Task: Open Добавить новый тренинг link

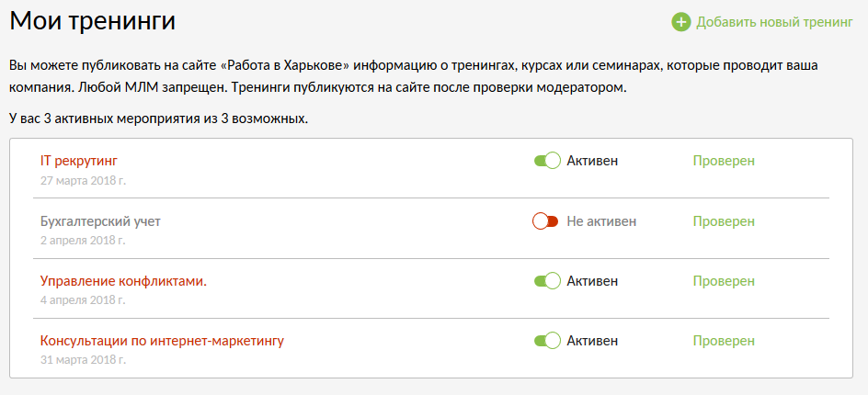Action: (774, 22)
